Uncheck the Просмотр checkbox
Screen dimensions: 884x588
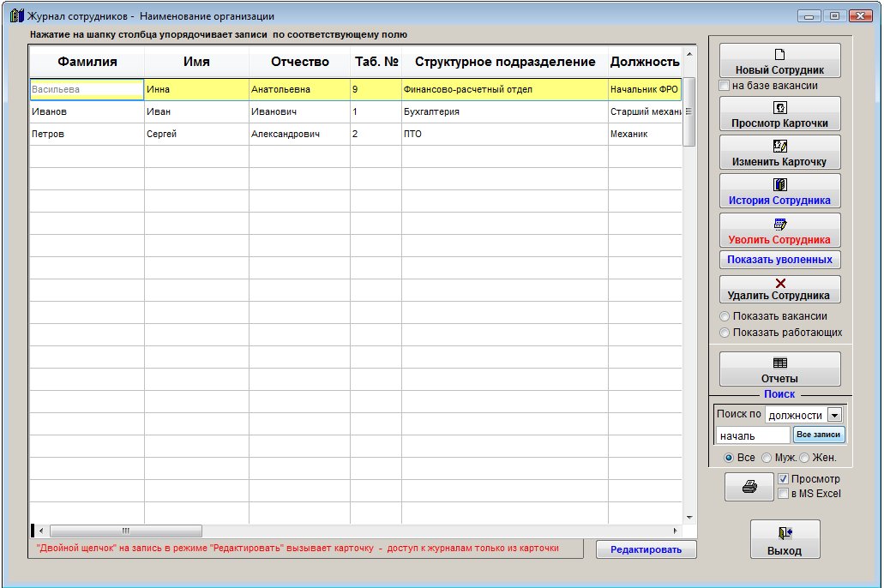pos(783,478)
